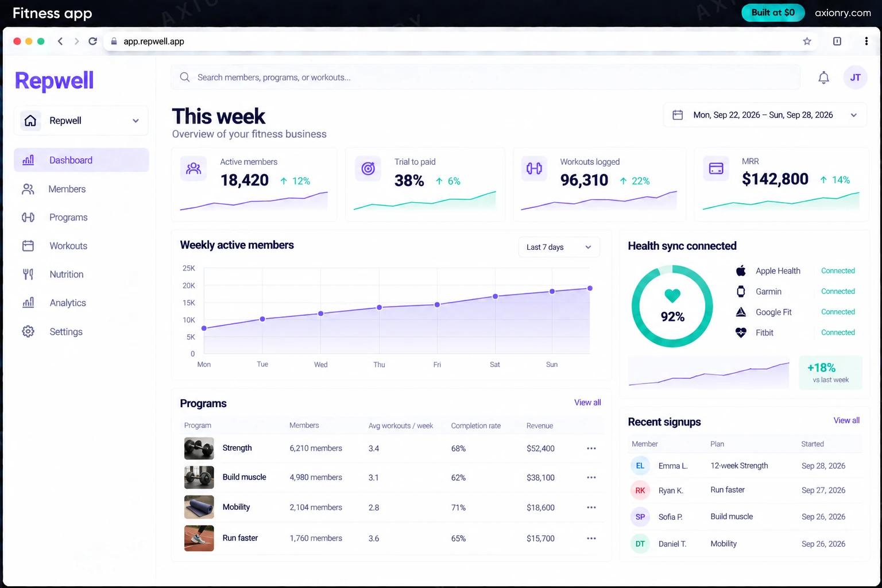Click the home icon beside Repwell workspace
Image resolution: width=882 pixels, height=588 pixels.
(x=30, y=121)
